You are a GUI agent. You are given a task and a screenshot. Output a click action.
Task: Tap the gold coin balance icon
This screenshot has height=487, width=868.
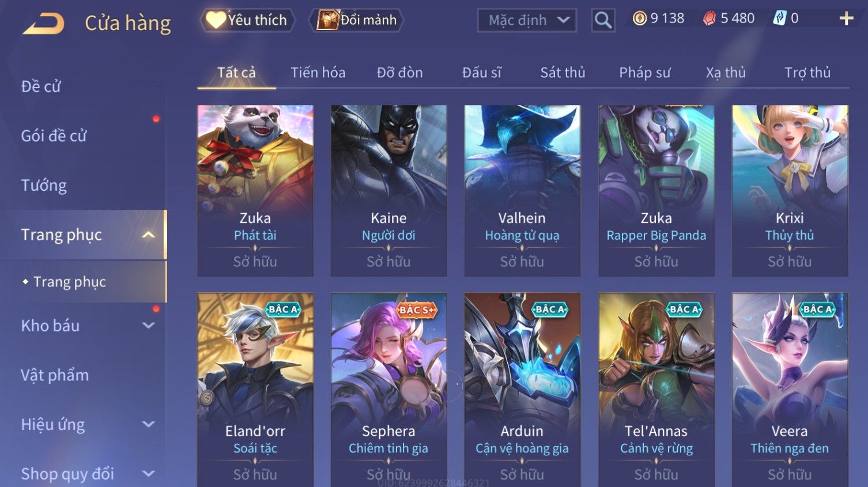(640, 18)
